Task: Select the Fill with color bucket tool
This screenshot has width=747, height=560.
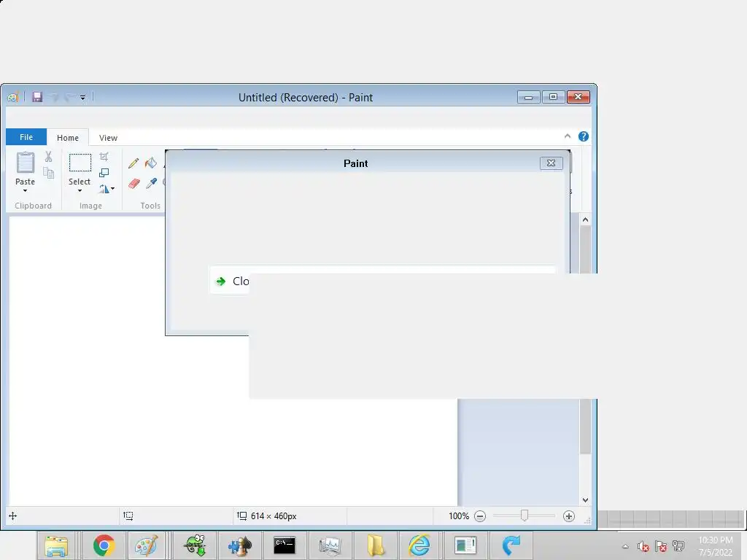Action: (151, 163)
